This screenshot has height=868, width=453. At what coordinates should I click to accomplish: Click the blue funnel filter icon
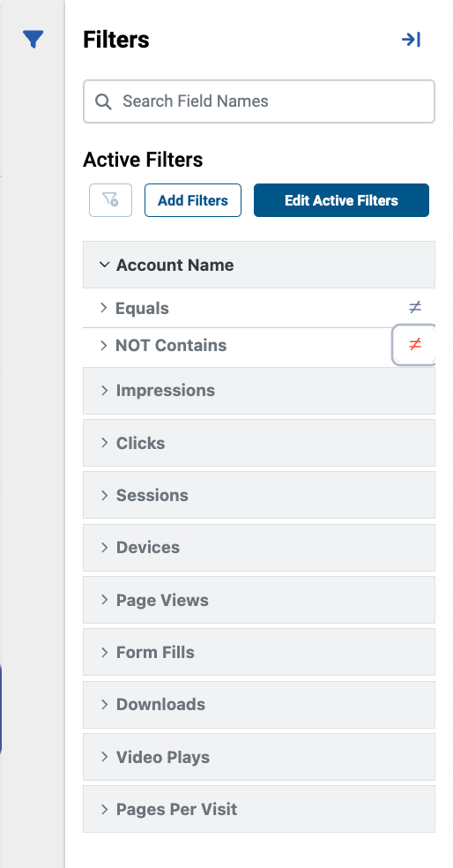[33, 40]
